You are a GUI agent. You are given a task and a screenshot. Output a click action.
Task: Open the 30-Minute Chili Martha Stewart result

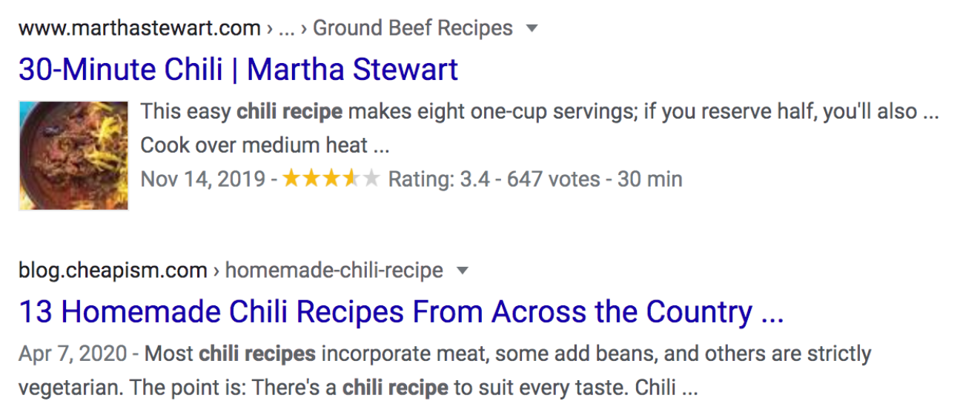pyautogui.click(x=238, y=70)
